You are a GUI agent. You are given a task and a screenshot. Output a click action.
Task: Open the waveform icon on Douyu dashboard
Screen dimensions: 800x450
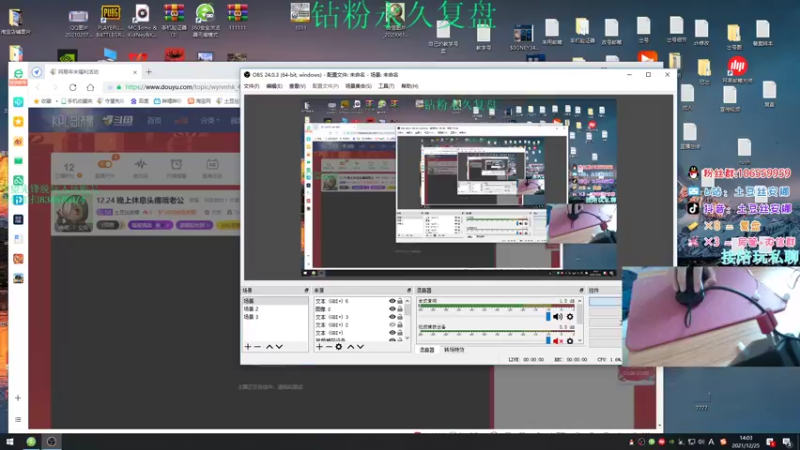coord(140,164)
